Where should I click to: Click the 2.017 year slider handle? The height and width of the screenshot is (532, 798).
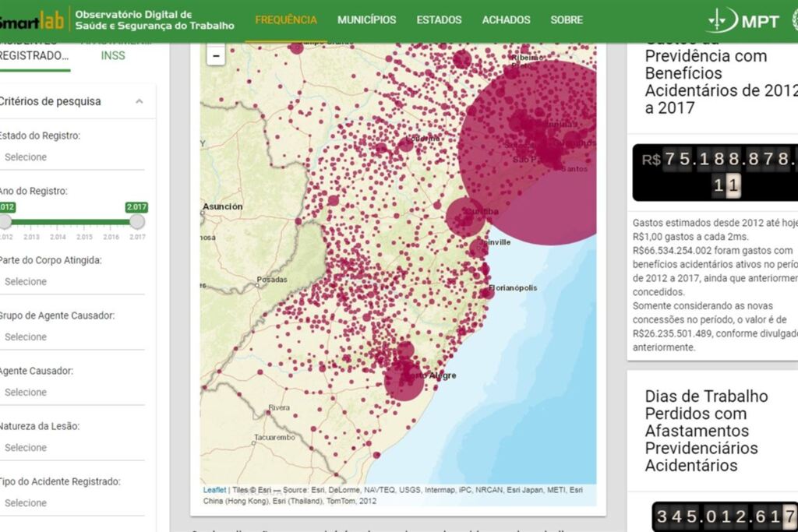pos(137,222)
